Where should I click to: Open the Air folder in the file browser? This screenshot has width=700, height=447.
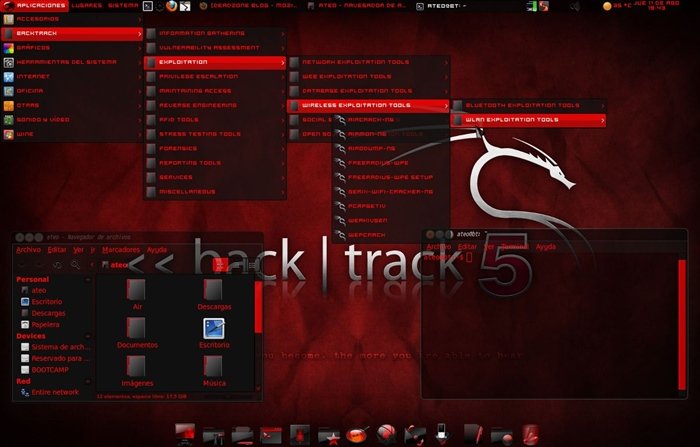pyautogui.click(x=136, y=290)
